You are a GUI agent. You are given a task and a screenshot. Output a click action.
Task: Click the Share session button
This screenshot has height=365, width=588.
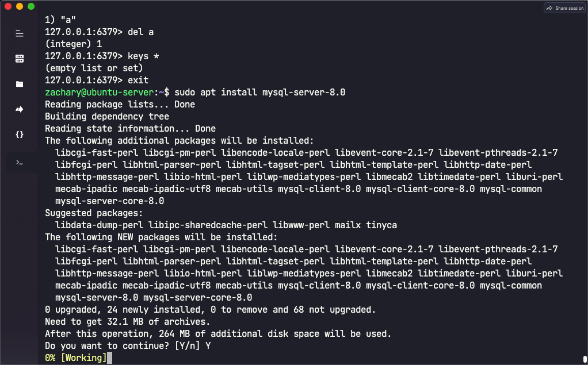(x=564, y=8)
